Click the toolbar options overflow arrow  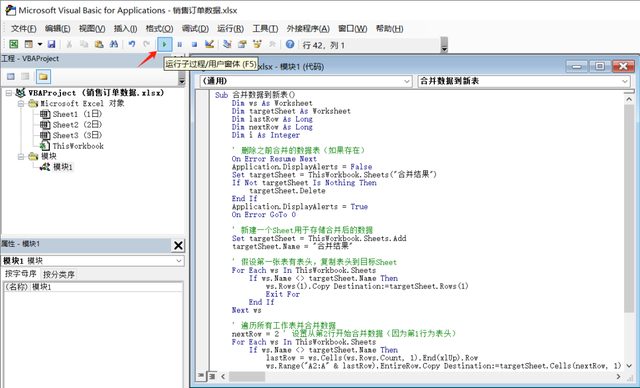tap(444, 45)
